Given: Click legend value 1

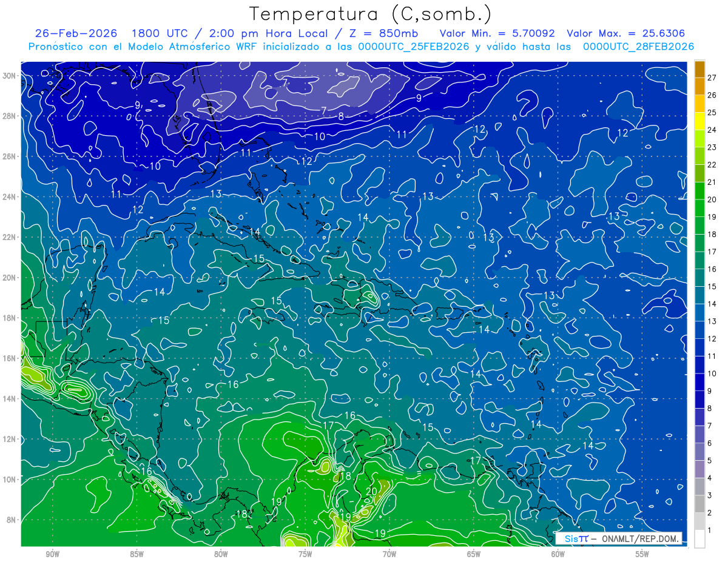Looking at the screenshot, I should [710, 530].
